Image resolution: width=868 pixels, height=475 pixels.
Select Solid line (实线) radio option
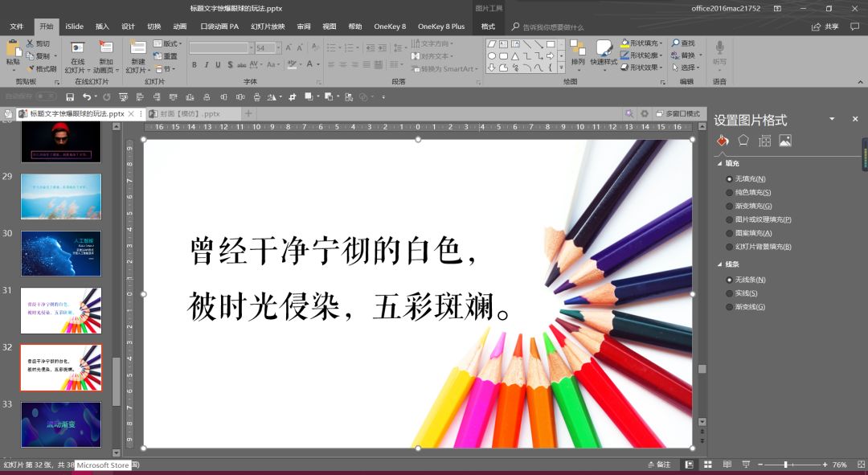click(729, 293)
